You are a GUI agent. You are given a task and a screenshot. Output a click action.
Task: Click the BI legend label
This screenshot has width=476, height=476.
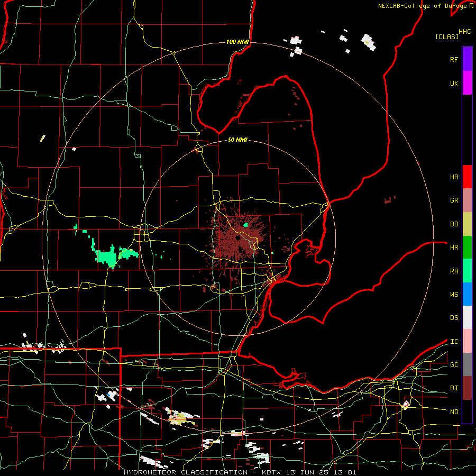(x=454, y=388)
